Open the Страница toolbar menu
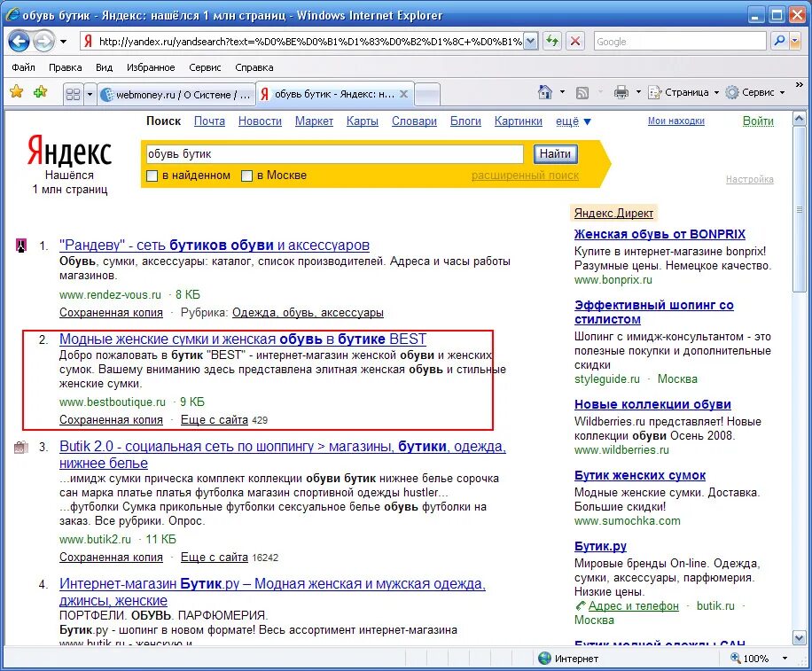The width and height of the screenshot is (812, 671). coord(683,92)
